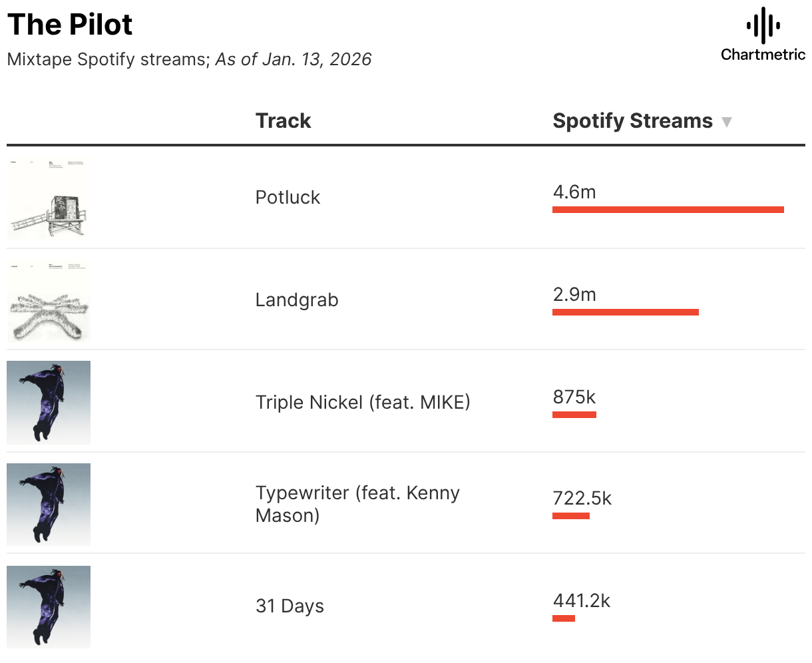Image resolution: width=812 pixels, height=663 pixels.
Task: Click the red Landgrab streams bar
Action: [625, 312]
